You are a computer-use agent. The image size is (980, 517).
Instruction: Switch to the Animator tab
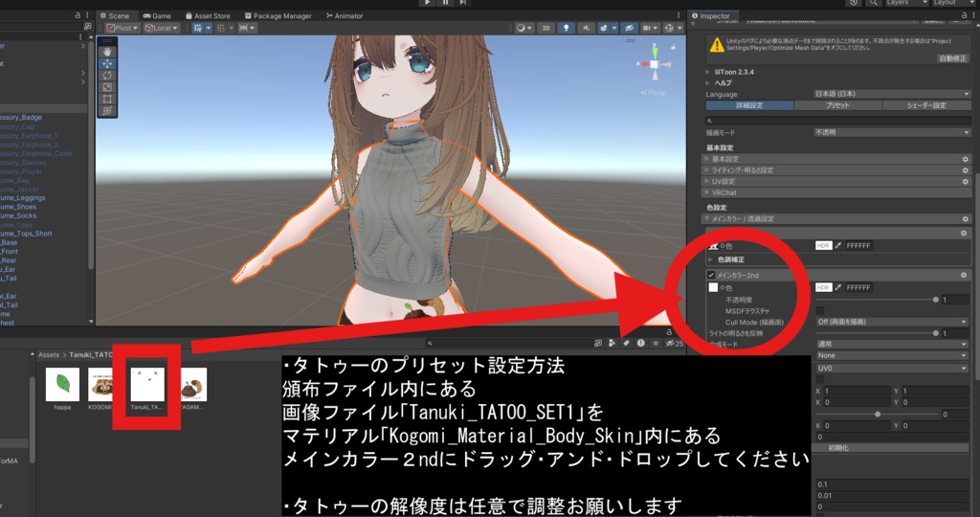(345, 15)
